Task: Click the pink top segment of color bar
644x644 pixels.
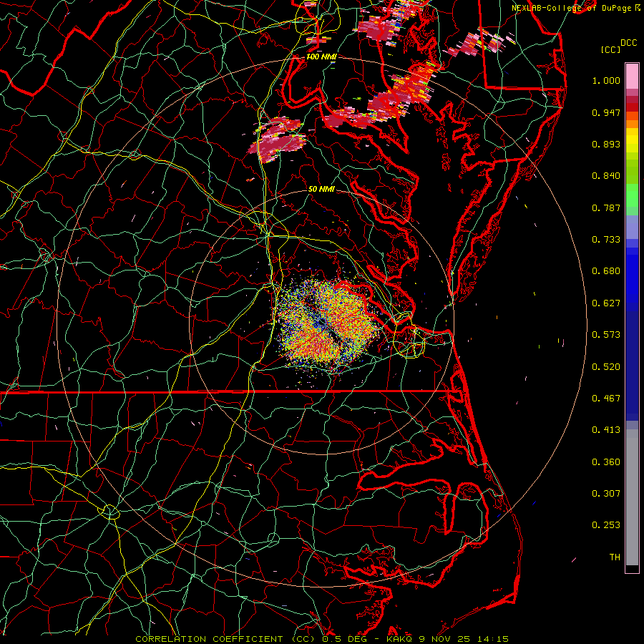Action: [x=632, y=77]
